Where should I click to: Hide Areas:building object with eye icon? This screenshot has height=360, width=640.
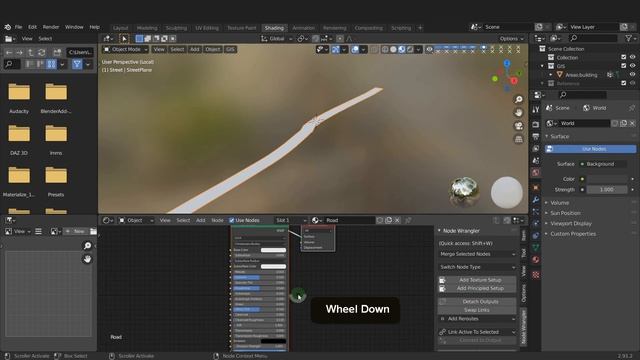click(632, 75)
